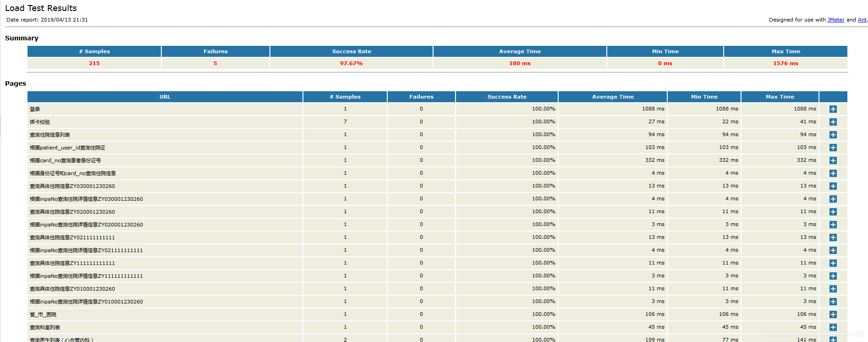Viewport: 868px width, 342px height.
Task: Expand details for the 登录 row
Action: pyautogui.click(x=833, y=109)
